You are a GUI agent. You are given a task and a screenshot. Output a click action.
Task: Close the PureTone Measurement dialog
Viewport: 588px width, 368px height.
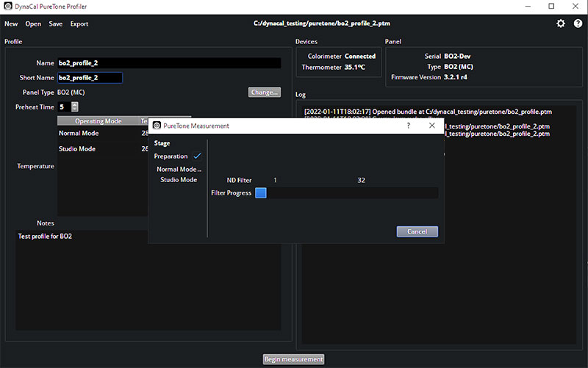click(x=431, y=126)
